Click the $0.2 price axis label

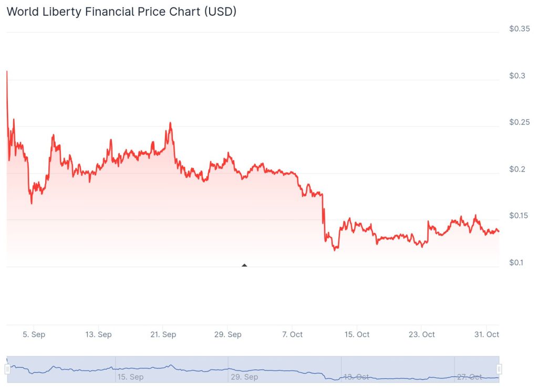[518, 169]
